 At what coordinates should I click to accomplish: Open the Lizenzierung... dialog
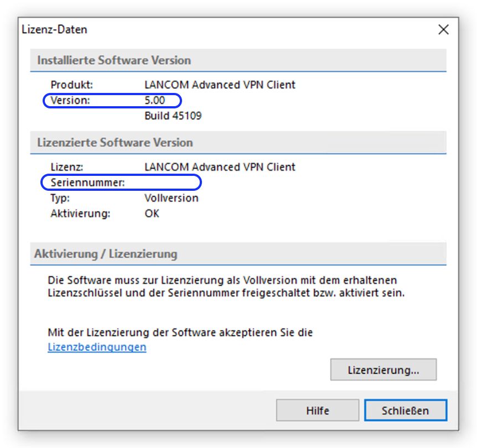(383, 370)
